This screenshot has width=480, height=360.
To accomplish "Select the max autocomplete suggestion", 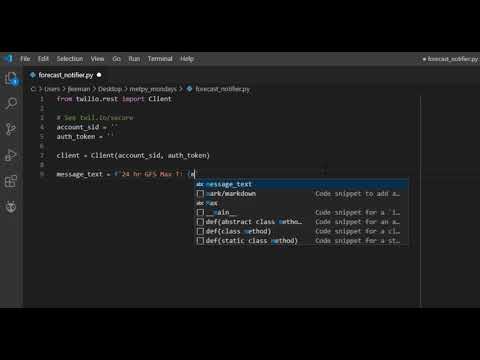I will [301, 203].
